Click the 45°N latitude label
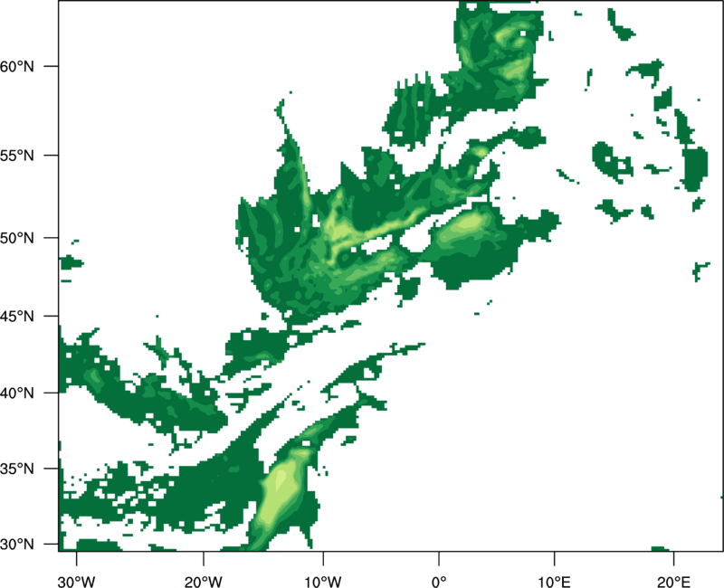The image size is (724, 588). (x=17, y=316)
